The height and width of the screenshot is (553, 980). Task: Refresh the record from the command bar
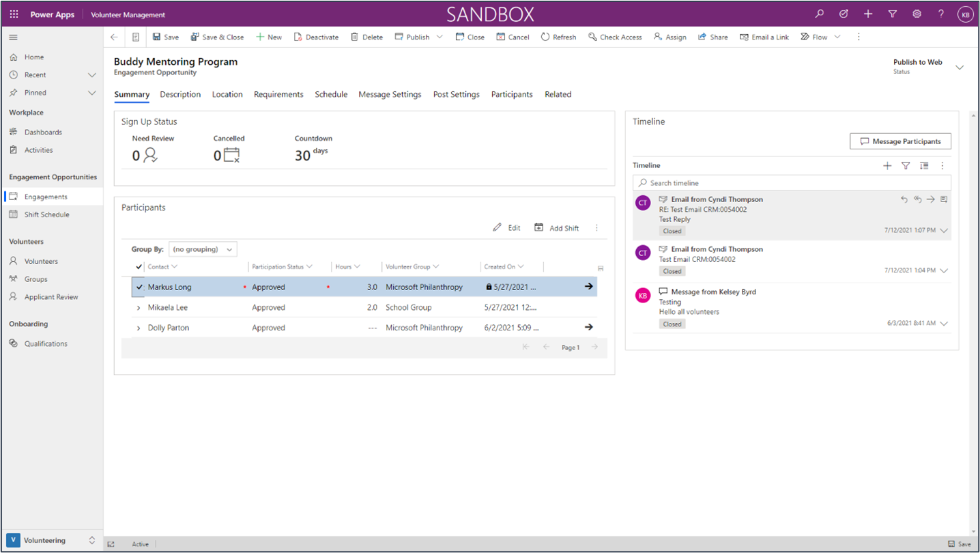[558, 37]
